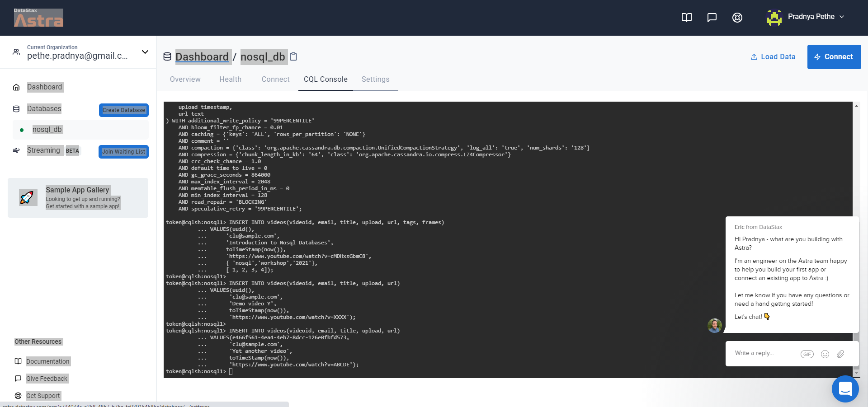868x407 pixels.
Task: Open the Streaming icon in sidebar
Action: [x=16, y=150]
